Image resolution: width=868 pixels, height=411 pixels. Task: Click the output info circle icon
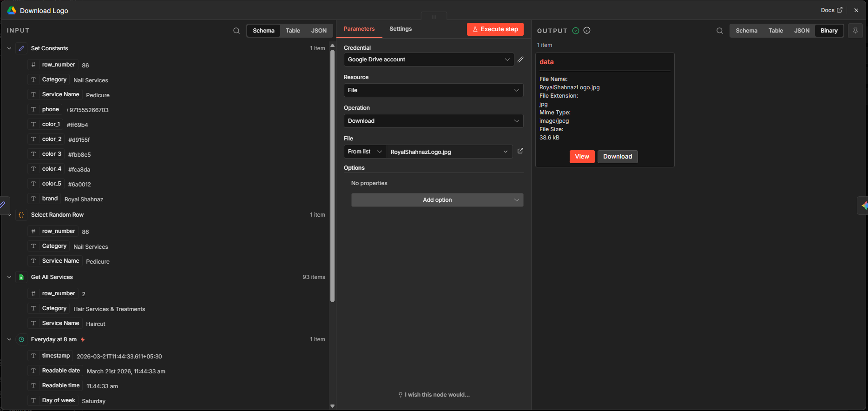click(x=587, y=31)
